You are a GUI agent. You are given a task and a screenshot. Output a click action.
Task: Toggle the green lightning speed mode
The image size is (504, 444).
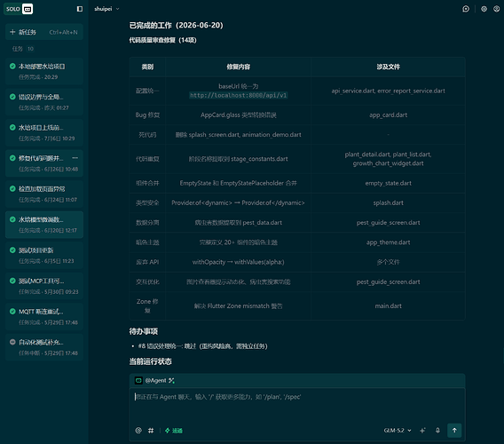point(174,431)
